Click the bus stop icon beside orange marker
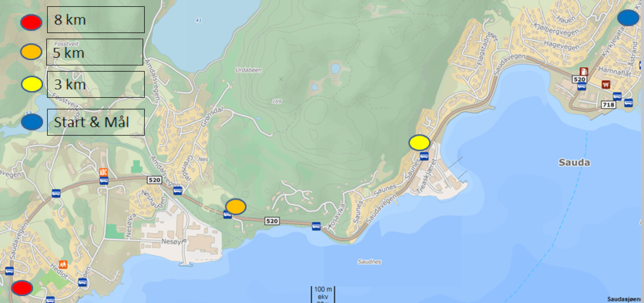This screenshot has height=303, width=644. (227, 214)
